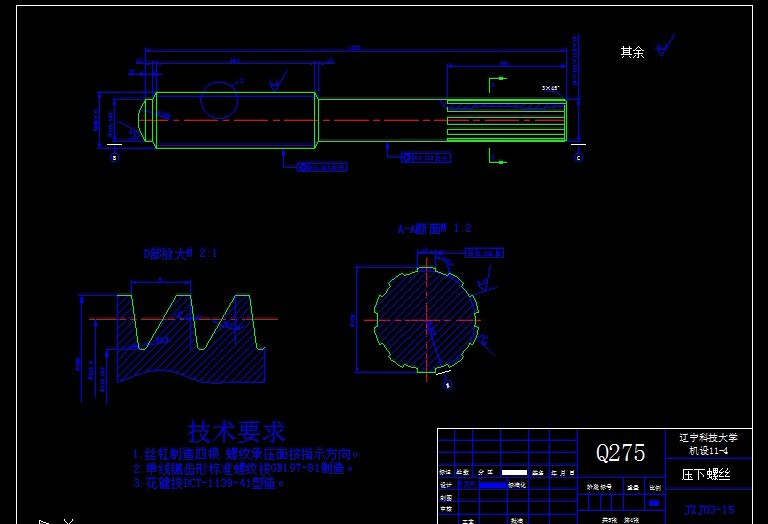The height and width of the screenshot is (524, 768).
Task: Click the upper A section cut arrow
Action: [497, 84]
